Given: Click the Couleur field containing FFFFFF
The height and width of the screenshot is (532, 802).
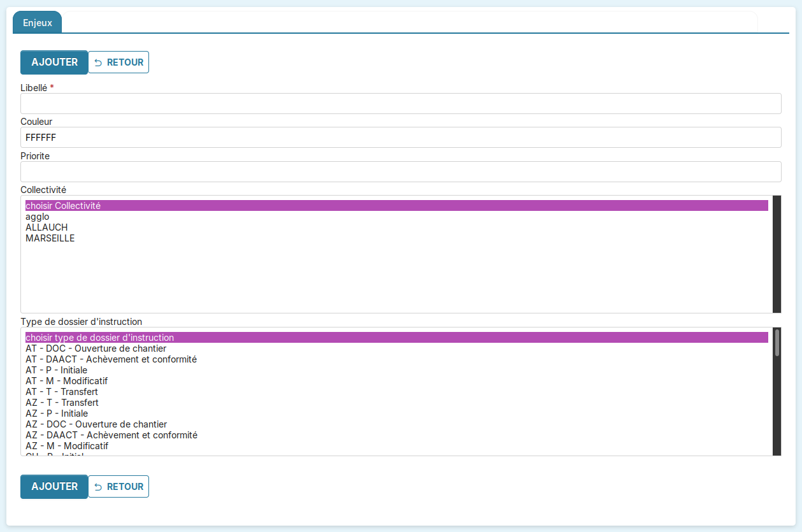Looking at the screenshot, I should 401,137.
